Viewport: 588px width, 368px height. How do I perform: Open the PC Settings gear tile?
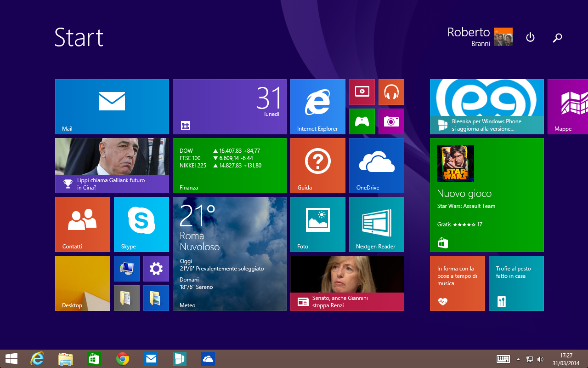click(156, 269)
